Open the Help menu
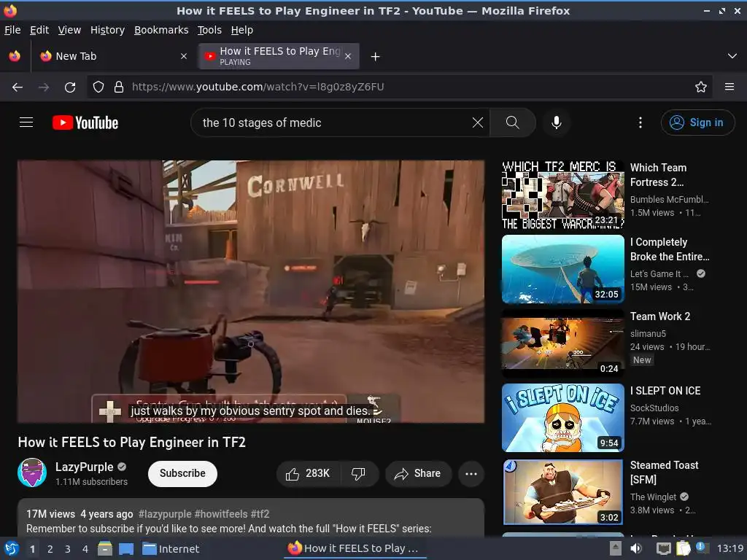This screenshot has width=747, height=560. pos(241,30)
